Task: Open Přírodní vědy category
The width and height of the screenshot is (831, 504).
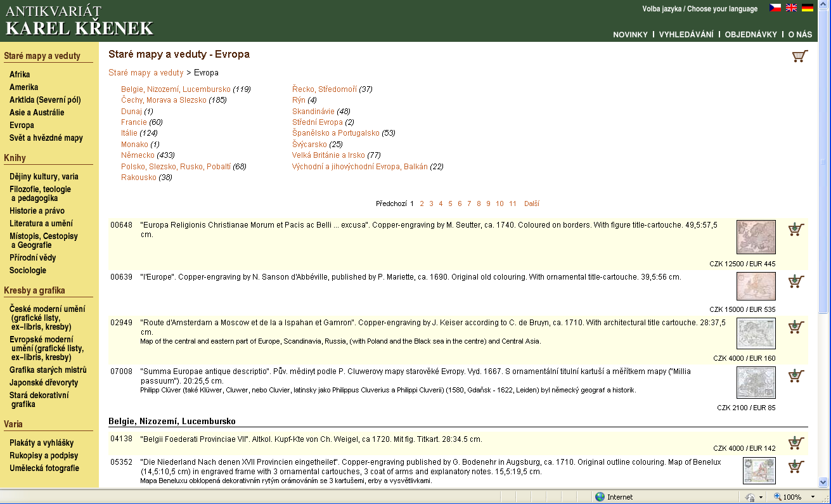Action: 33,258
